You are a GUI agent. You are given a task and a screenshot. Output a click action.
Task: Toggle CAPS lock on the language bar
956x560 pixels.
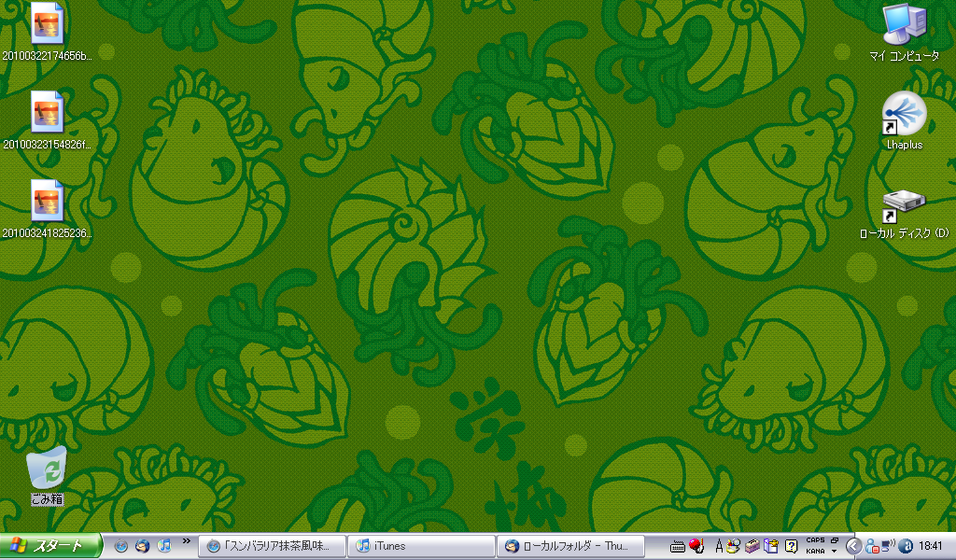815,540
